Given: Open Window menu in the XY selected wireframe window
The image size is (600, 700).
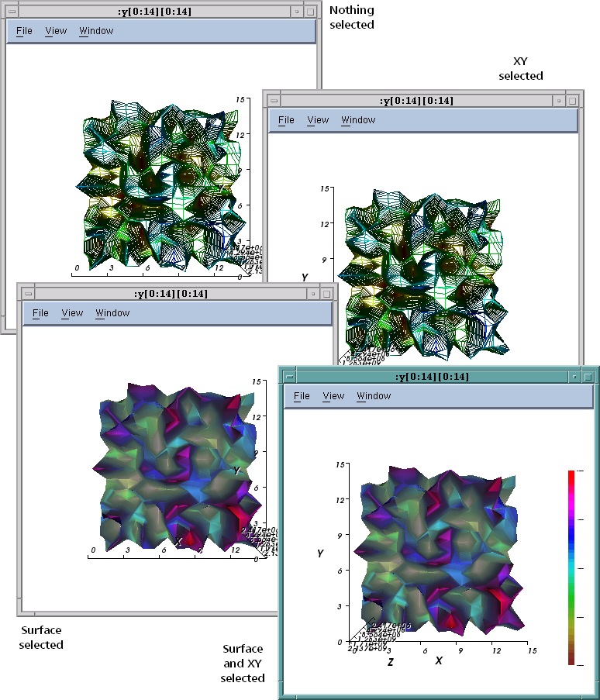Looking at the screenshot, I should (x=358, y=120).
